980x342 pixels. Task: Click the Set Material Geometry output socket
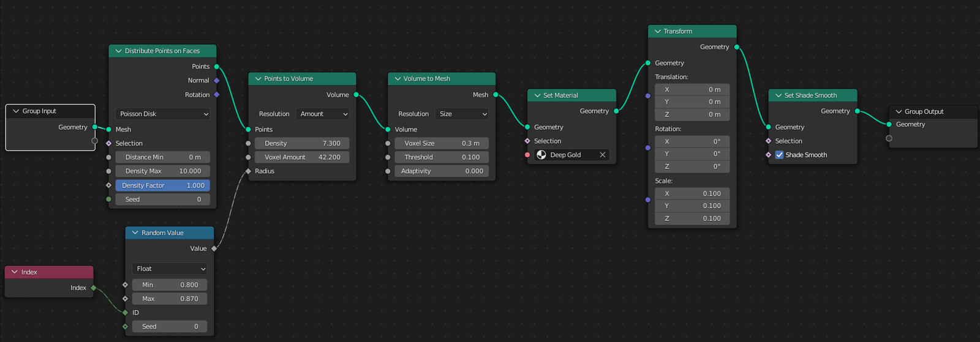tap(616, 111)
